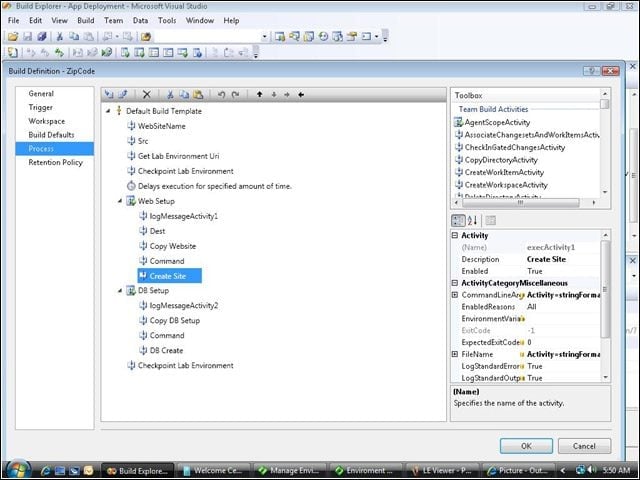This screenshot has height=480, width=640.
Task: Select the Copy Website activity
Action: pyautogui.click(x=173, y=246)
